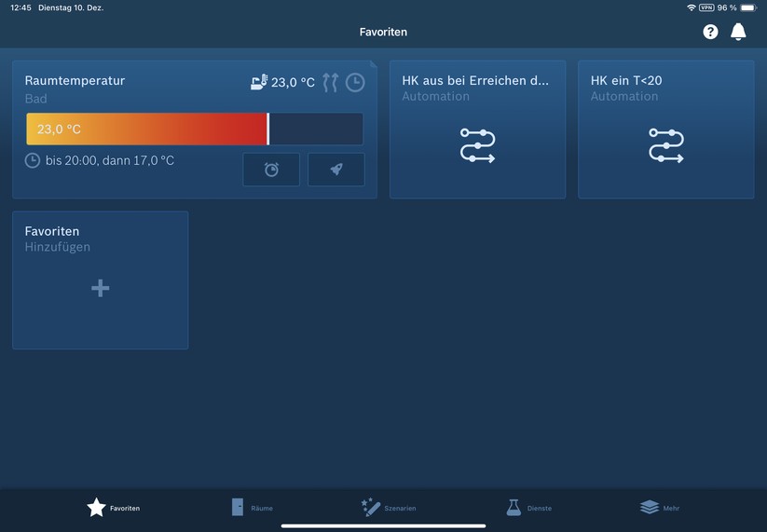
Task: Tap the plus icon to add favorites
Action: (101, 289)
